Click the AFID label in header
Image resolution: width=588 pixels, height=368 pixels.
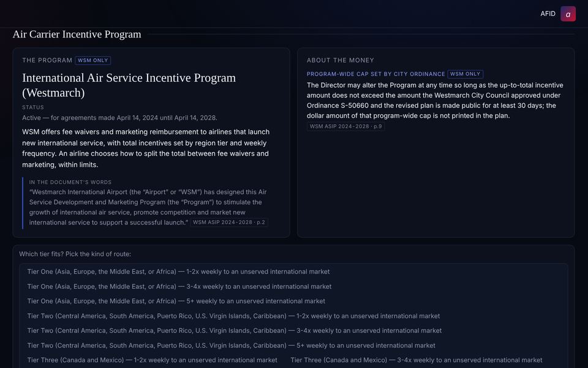pyautogui.click(x=548, y=14)
